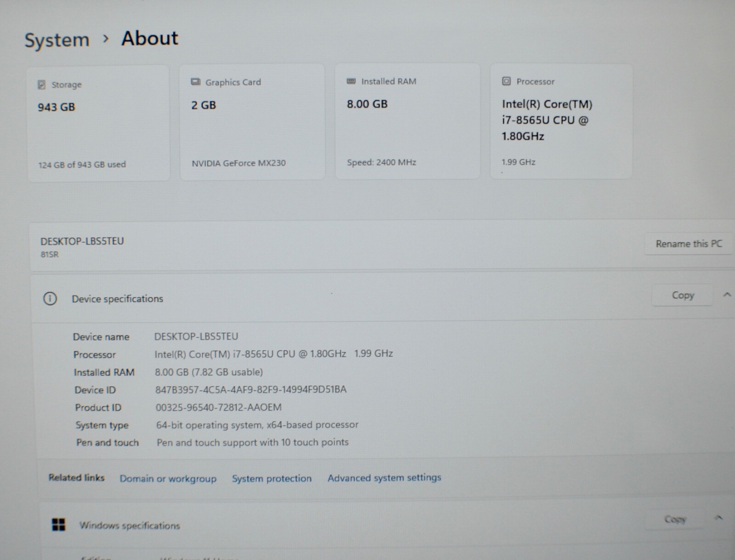Click the Device specifications heading text
The image size is (735, 560).
(x=117, y=299)
